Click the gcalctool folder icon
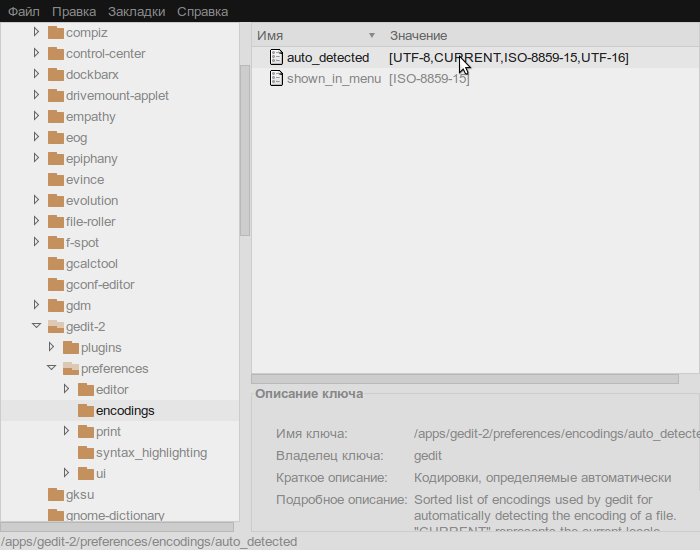 [x=56, y=263]
